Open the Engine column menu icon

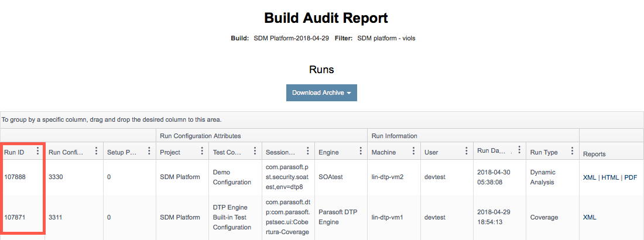point(361,151)
